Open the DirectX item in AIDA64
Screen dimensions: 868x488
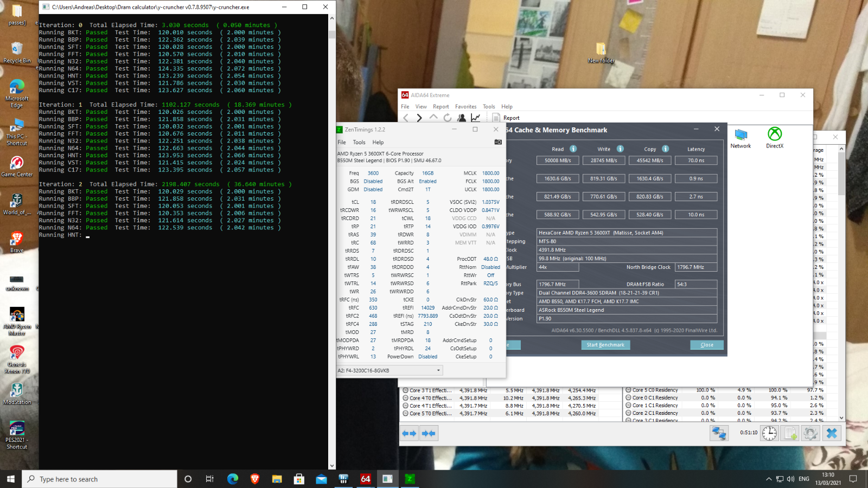[775, 138]
